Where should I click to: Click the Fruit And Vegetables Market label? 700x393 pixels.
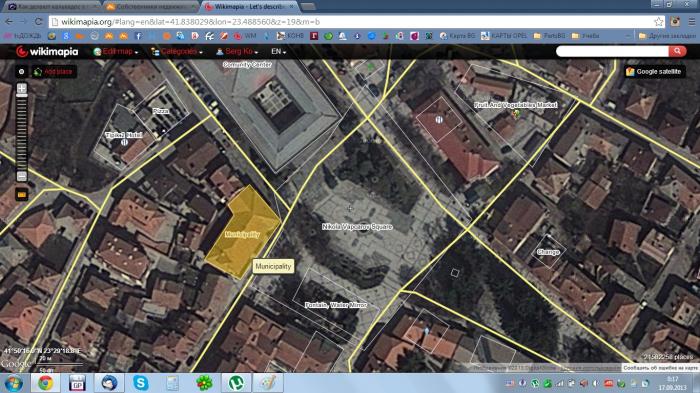click(x=516, y=105)
